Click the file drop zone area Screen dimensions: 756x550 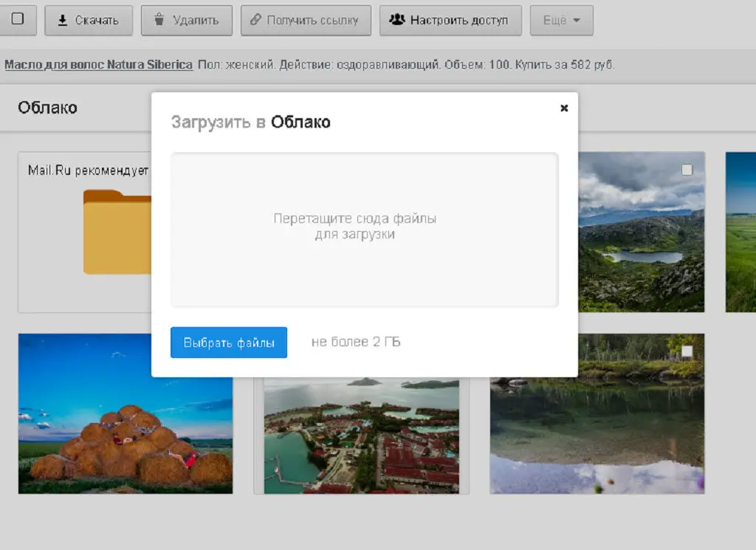(x=364, y=229)
